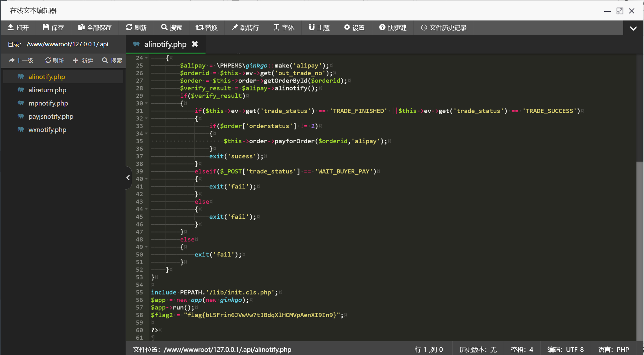The width and height of the screenshot is (644, 355).
Task: Change encoding (编码: UTF-8)
Action: point(566,349)
